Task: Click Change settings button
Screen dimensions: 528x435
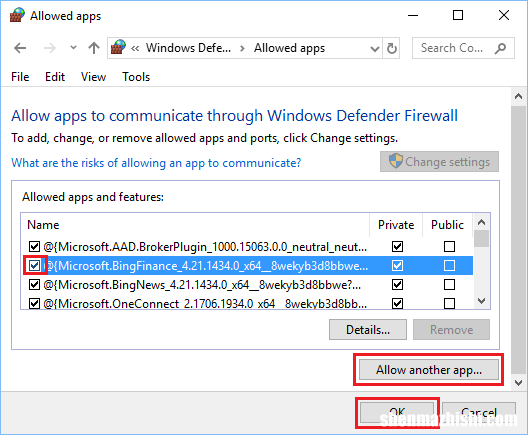Action: click(x=439, y=162)
